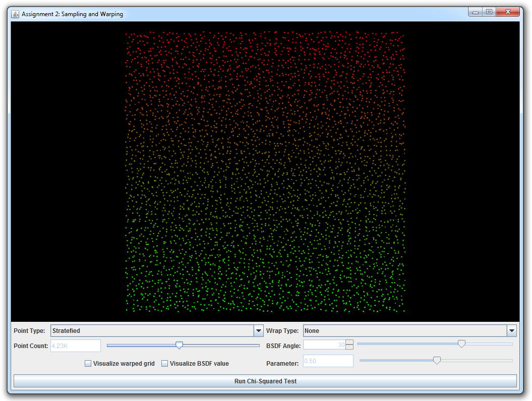Click the Parameter field showing 0.50
Viewport: 532px width, 401px height.
(x=328, y=361)
